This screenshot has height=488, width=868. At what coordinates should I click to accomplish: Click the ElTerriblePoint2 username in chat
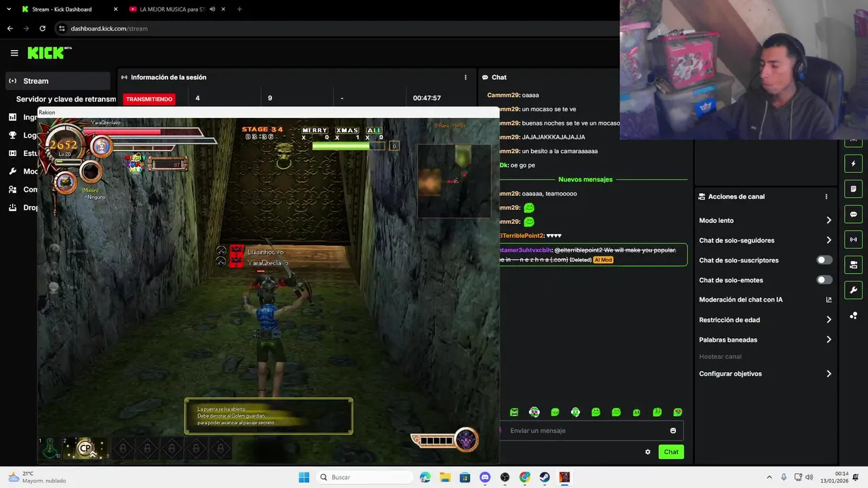[x=521, y=235]
